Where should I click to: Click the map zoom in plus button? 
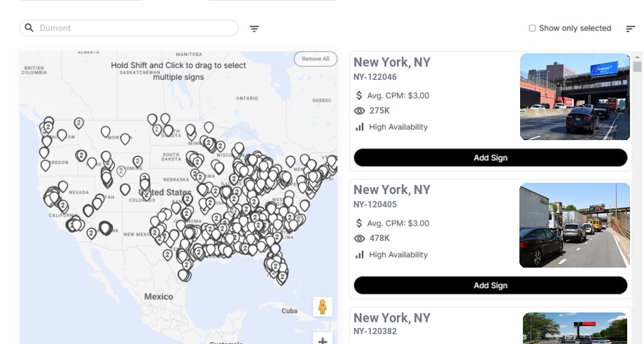[x=322, y=340]
